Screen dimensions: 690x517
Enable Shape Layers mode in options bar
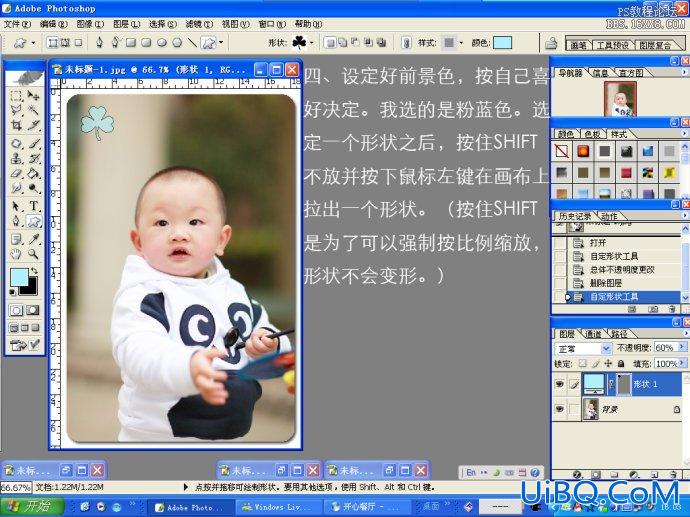(x=52, y=42)
